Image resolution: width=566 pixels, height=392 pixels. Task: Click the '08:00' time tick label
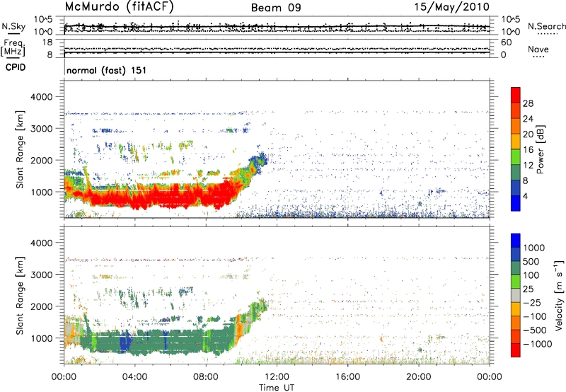[x=206, y=377]
